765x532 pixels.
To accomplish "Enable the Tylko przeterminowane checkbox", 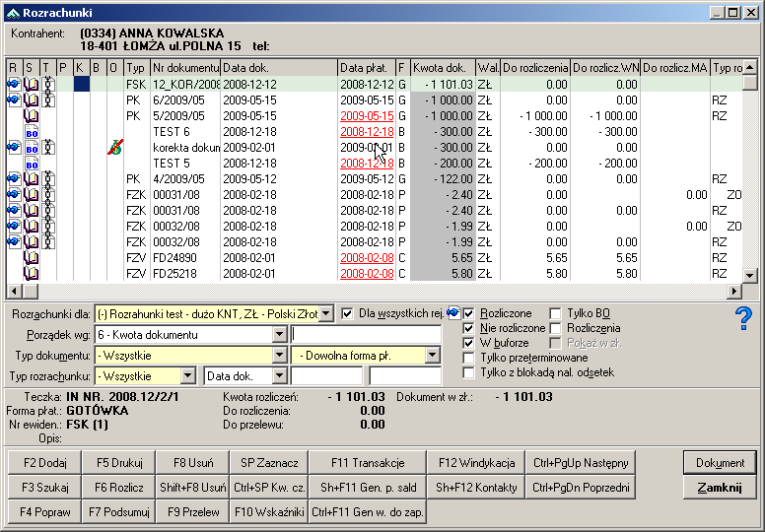I will point(469,358).
